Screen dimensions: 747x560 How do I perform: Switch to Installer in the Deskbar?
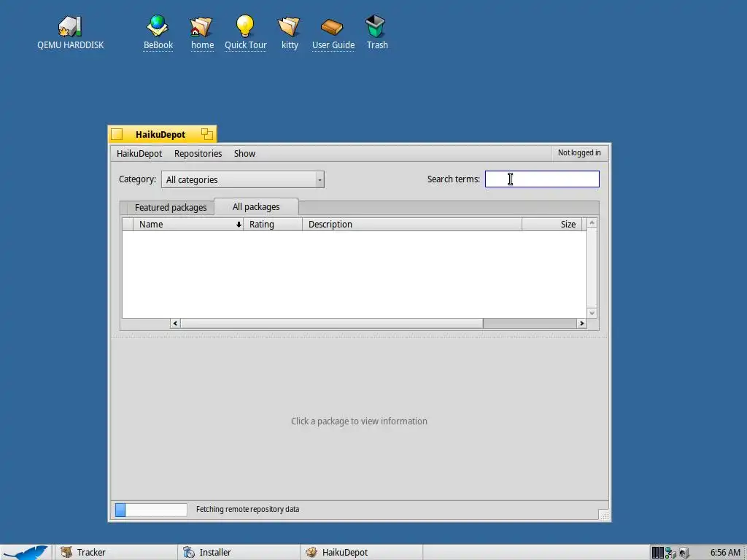[x=239, y=553]
